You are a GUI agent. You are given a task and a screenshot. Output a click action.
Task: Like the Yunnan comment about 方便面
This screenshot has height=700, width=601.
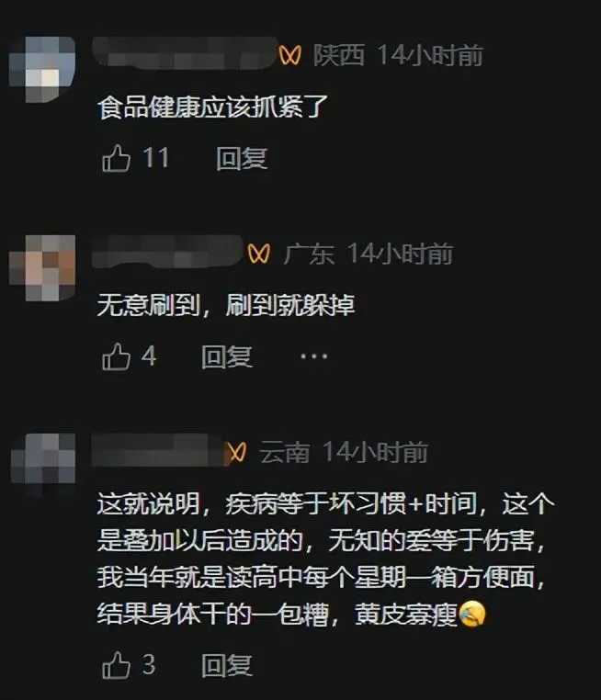pyautogui.click(x=116, y=665)
